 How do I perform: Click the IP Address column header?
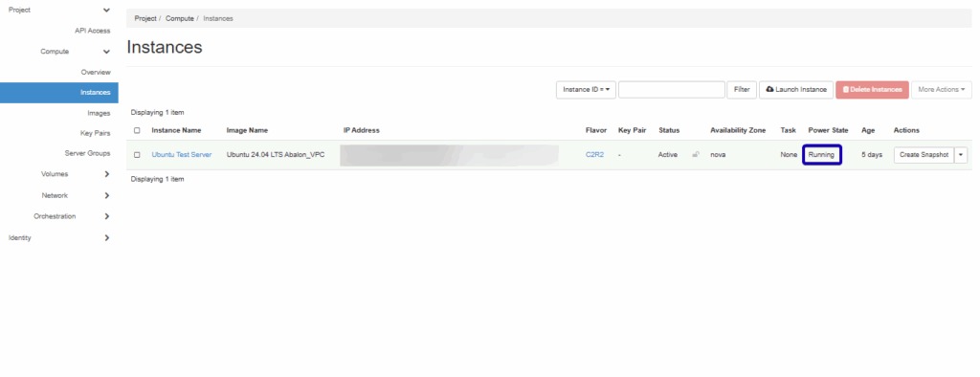[361, 130]
